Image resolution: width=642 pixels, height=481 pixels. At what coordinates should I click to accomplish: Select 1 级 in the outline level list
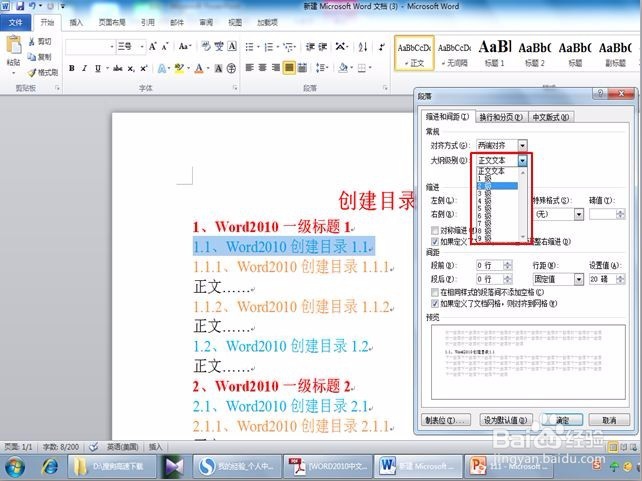tap(497, 179)
